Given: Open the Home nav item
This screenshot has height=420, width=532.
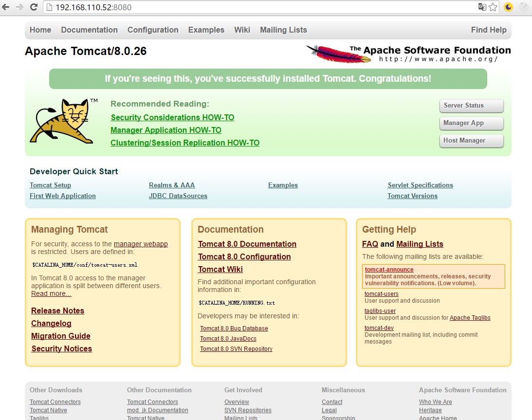Looking at the screenshot, I should (x=40, y=30).
